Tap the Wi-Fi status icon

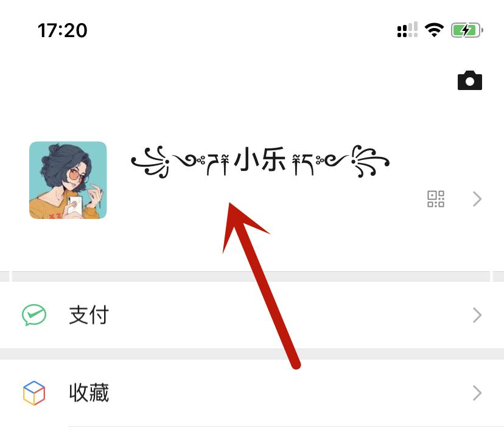434,30
